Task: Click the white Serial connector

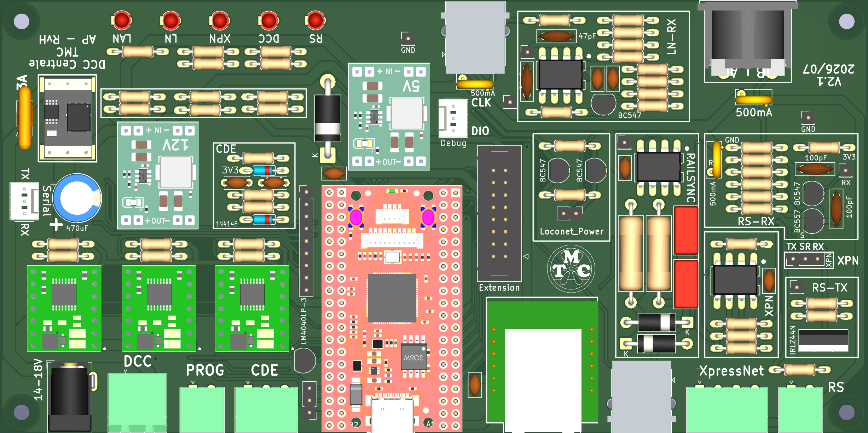Action: pyautogui.click(x=24, y=201)
